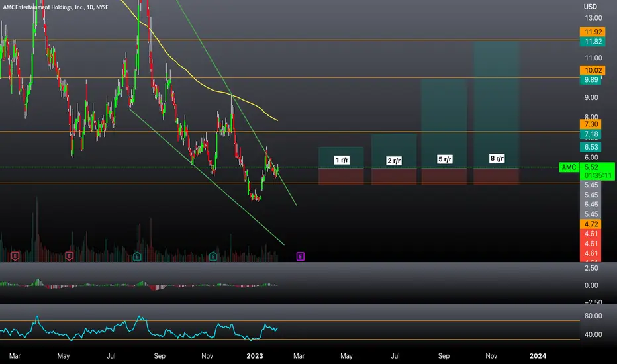Click the 0.00 histogram axis value
Screen dimensions: 617x364
point(591,286)
